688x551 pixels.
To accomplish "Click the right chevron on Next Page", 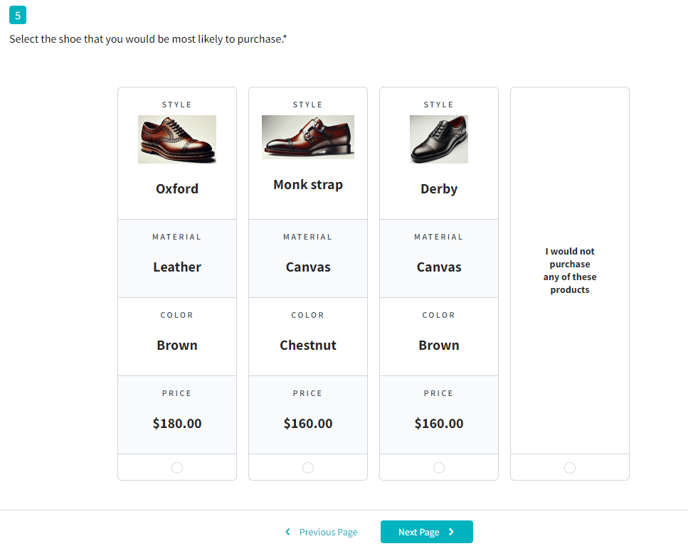I will point(451,532).
